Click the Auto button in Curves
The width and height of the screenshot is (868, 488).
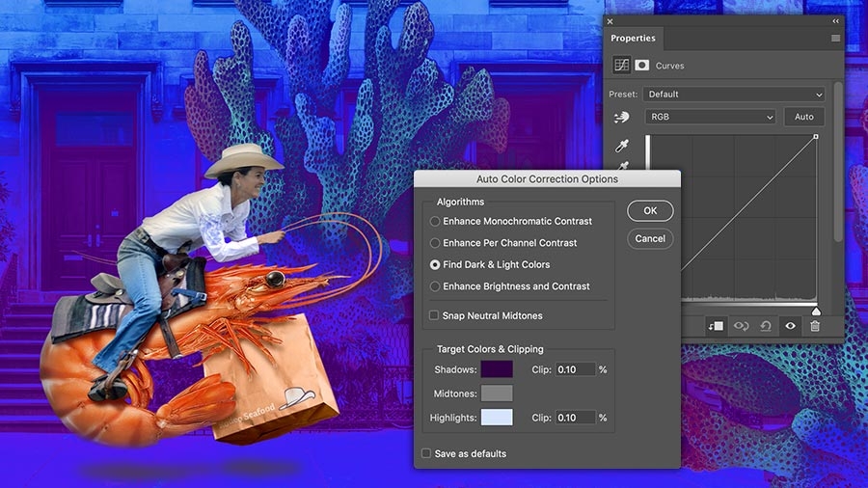(x=803, y=117)
